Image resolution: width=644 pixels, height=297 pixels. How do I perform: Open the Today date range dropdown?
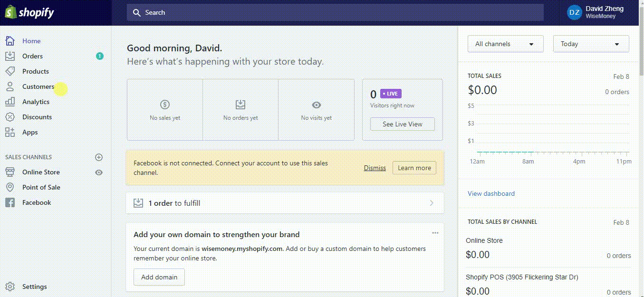[591, 44]
